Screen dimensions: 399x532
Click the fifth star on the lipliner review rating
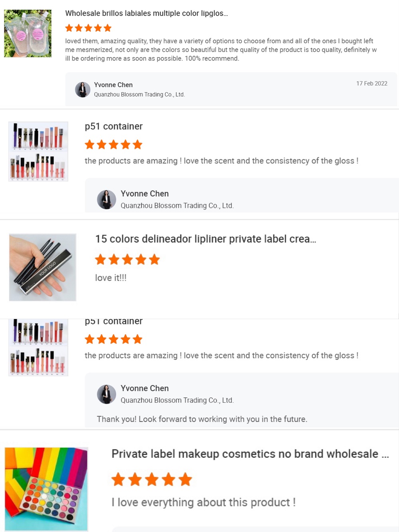[155, 259]
